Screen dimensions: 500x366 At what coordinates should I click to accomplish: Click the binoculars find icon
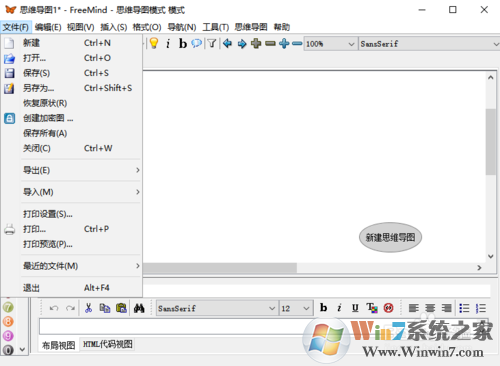139,308
